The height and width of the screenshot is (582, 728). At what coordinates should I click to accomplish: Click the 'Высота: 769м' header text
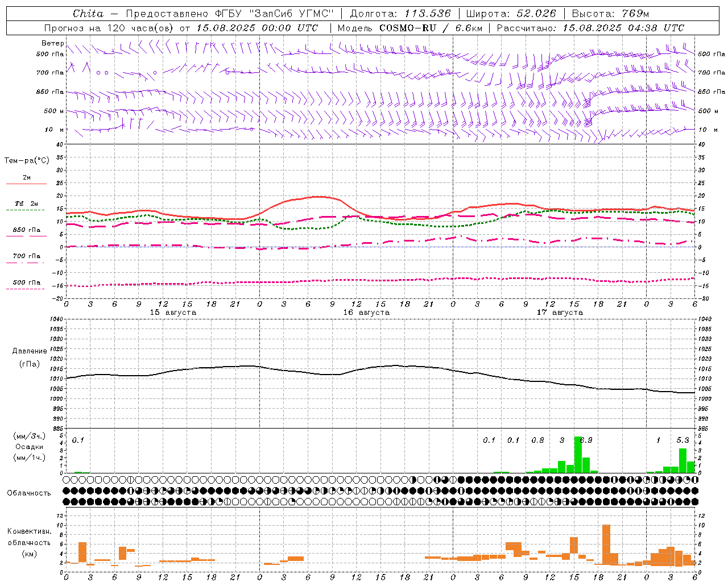tap(610, 14)
